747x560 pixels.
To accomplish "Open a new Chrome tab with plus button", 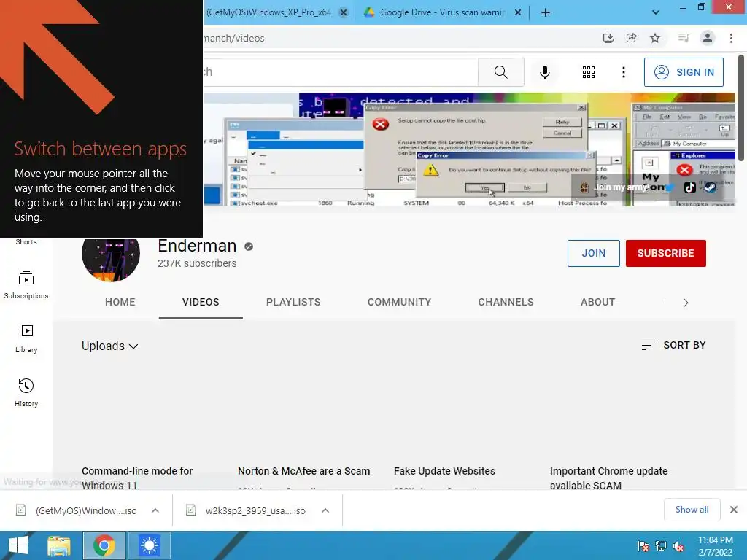I will tap(546, 12).
